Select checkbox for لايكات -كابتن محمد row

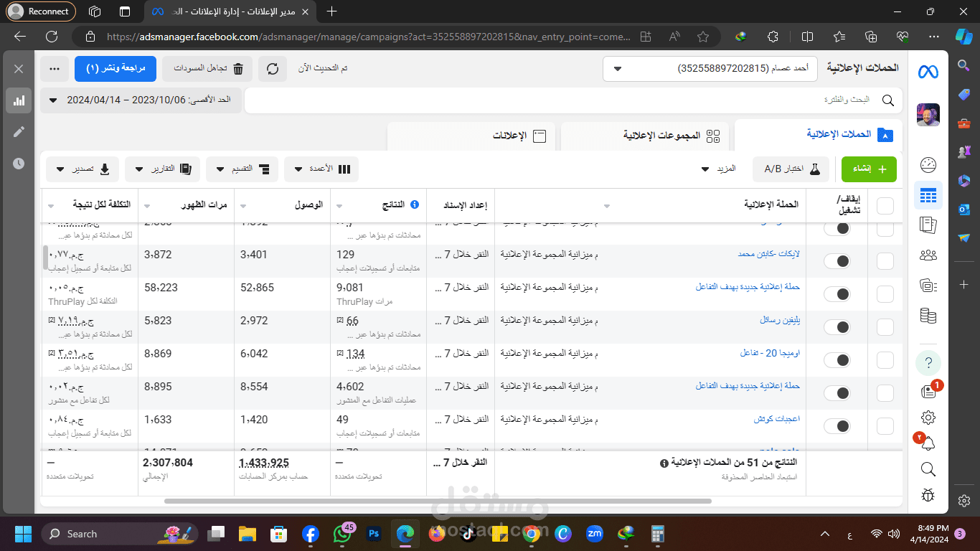point(885,260)
